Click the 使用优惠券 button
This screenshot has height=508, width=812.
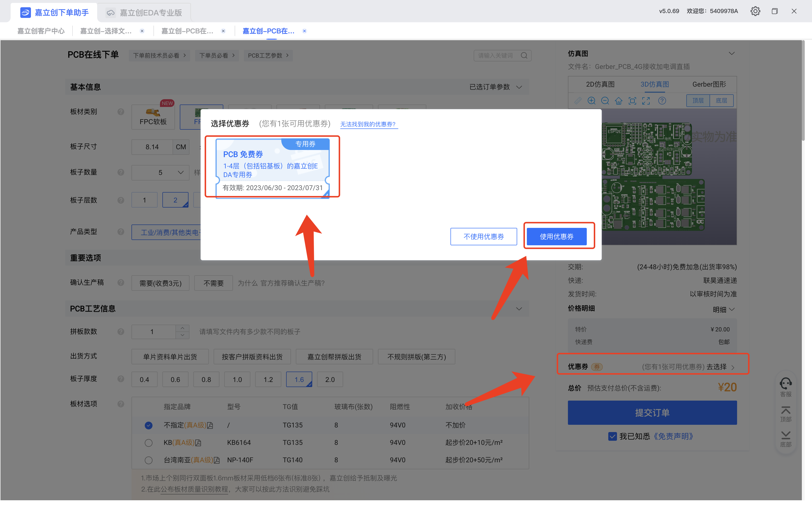click(x=556, y=237)
